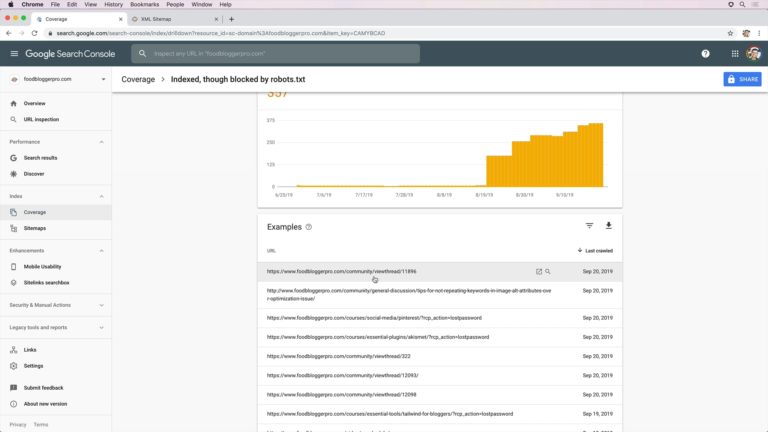This screenshot has width=768, height=432.
Task: Open a new browser tab
Action: (231, 19)
